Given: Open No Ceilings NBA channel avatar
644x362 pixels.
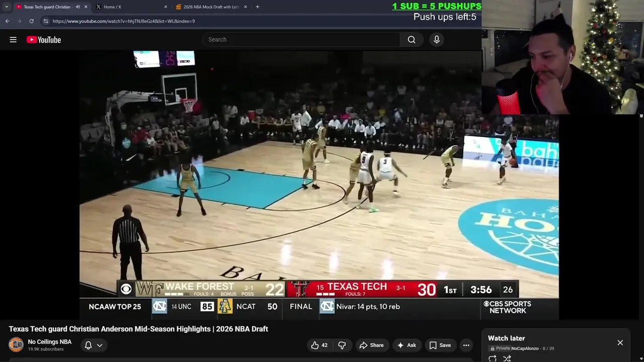Looking at the screenshot, I should coord(16,345).
